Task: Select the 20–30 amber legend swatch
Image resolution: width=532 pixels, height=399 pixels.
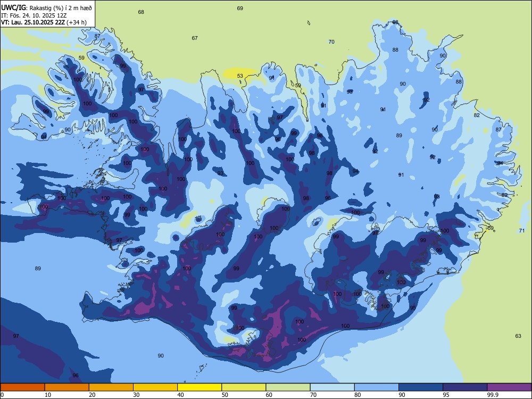Action: coord(111,387)
